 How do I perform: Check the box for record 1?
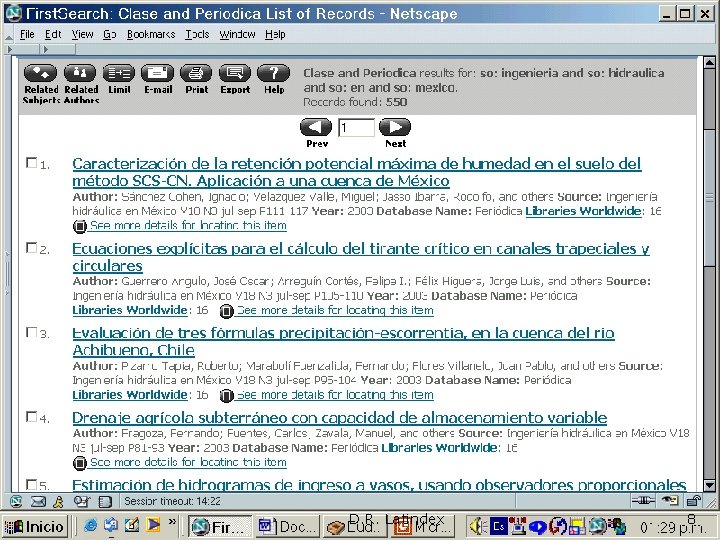click(31, 163)
